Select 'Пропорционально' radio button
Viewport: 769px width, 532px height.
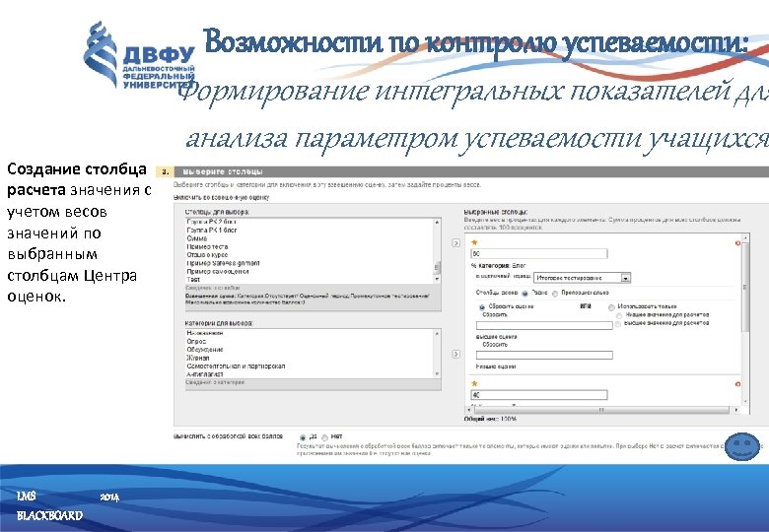click(555, 294)
